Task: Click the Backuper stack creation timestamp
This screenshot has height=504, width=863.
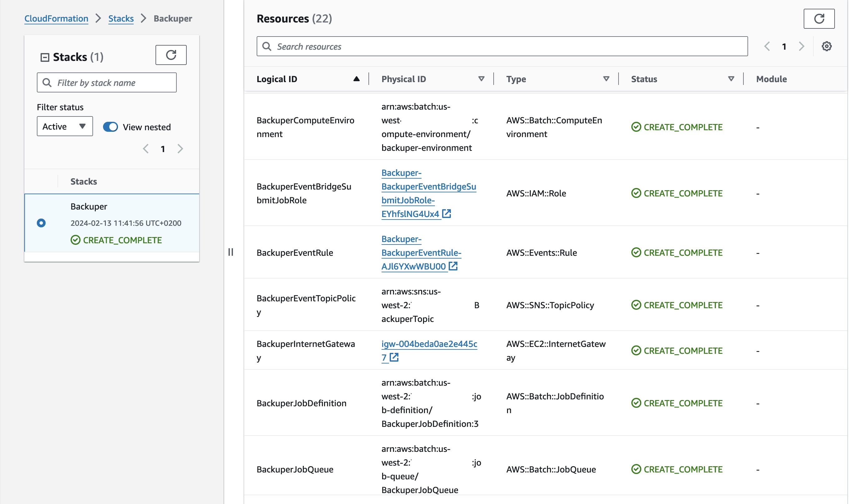Action: 126,223
